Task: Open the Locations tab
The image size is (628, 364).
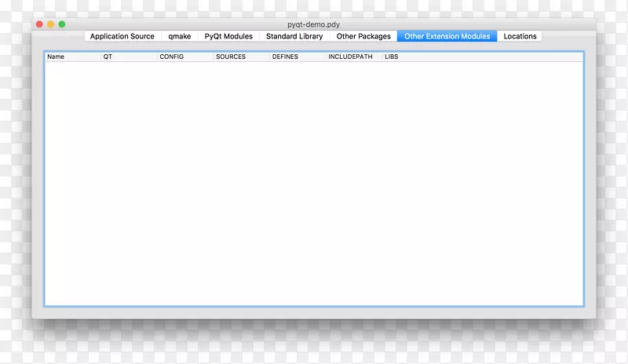Action: pos(520,36)
